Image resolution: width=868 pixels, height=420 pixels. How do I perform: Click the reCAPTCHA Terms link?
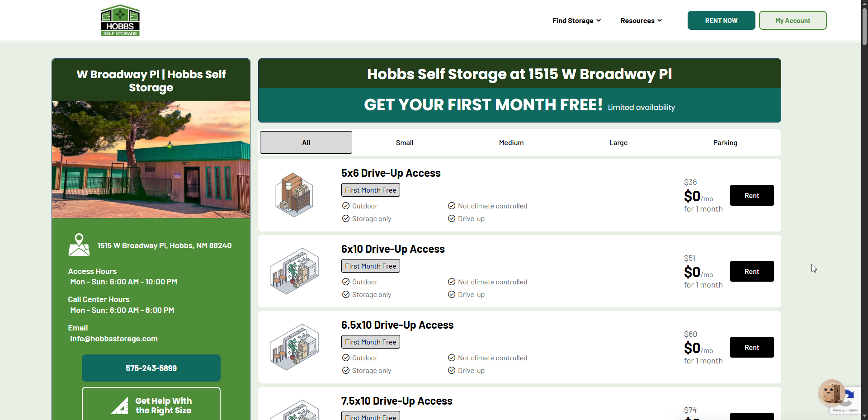(x=853, y=410)
